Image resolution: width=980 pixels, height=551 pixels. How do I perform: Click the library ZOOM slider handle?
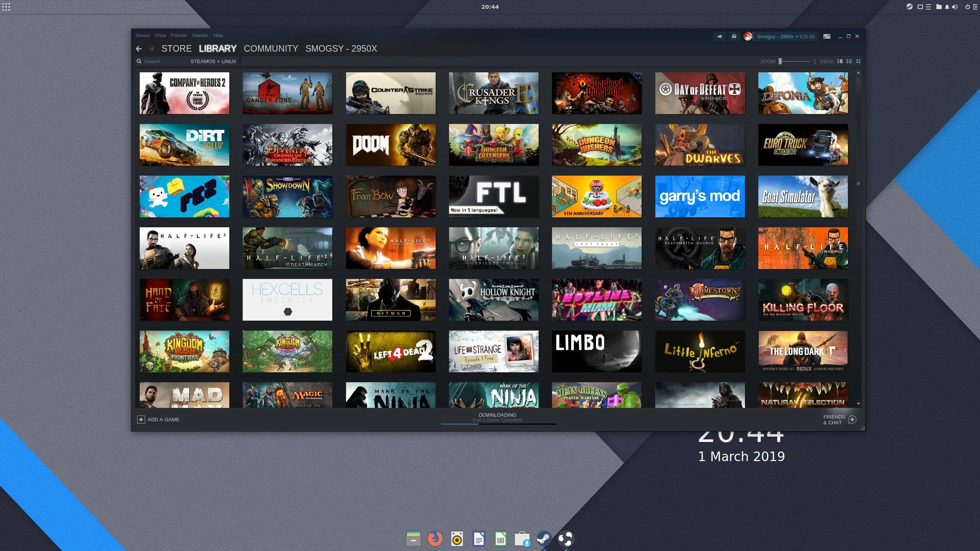point(780,61)
